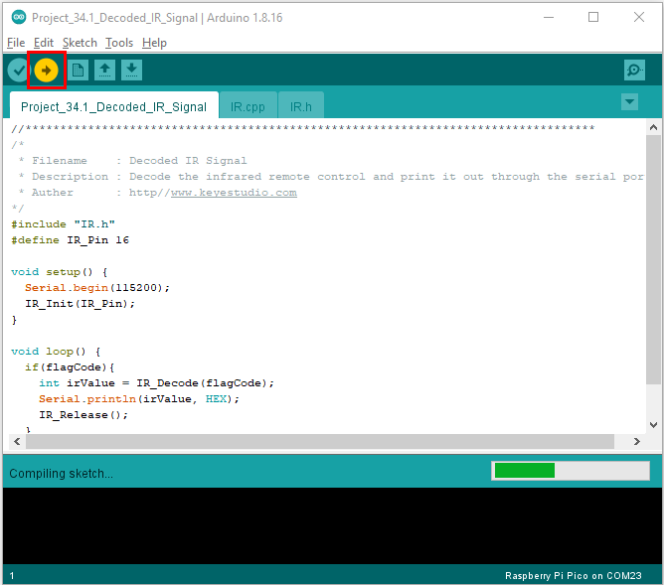
Task: Click the if(flagCode) line
Action: tap(70, 367)
